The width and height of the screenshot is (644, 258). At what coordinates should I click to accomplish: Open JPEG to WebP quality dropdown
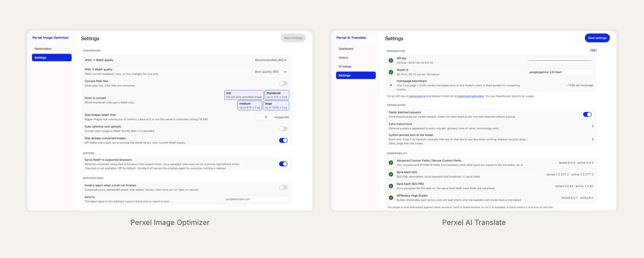pyautogui.click(x=271, y=60)
